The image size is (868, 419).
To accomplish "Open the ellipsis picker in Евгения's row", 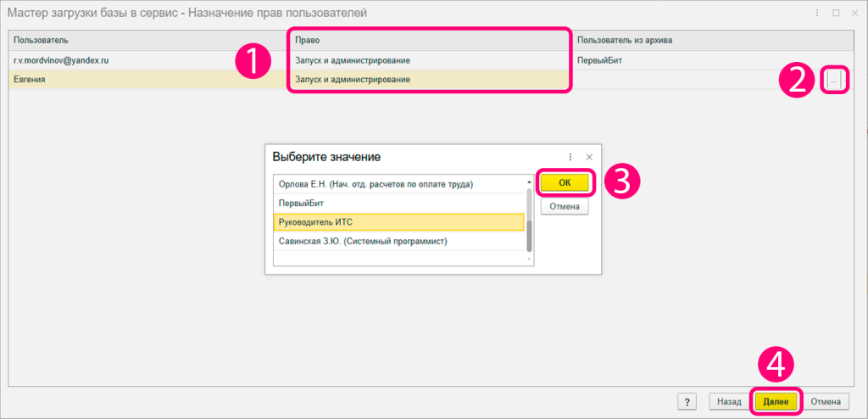I will tap(833, 81).
